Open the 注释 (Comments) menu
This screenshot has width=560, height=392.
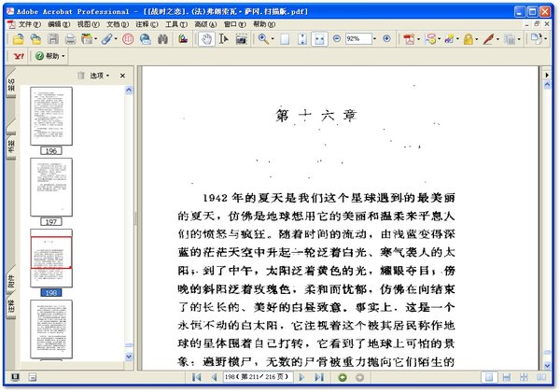coord(147,24)
